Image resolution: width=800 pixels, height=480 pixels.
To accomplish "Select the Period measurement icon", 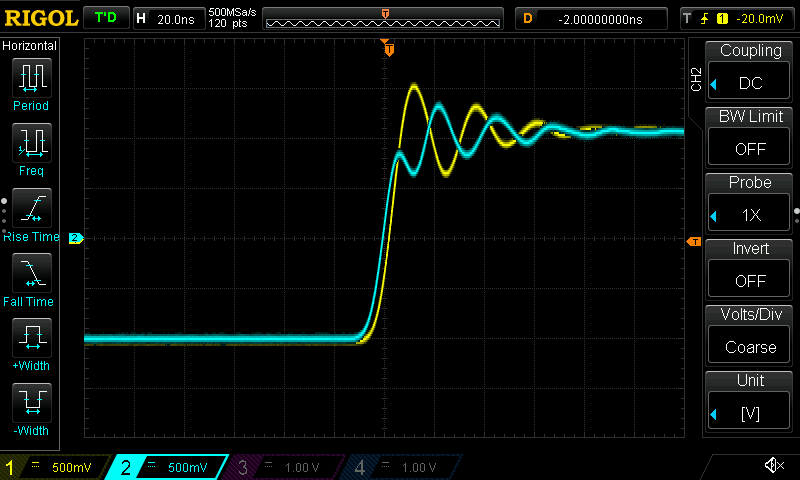I will click(32, 78).
